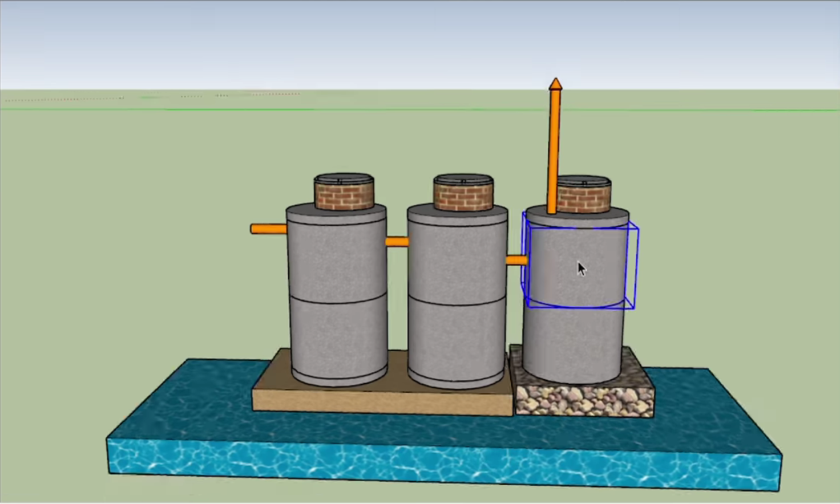Viewport: 840px width, 504px height.
Task: Select the lower concrete ring of right tank
Action: tap(572, 342)
